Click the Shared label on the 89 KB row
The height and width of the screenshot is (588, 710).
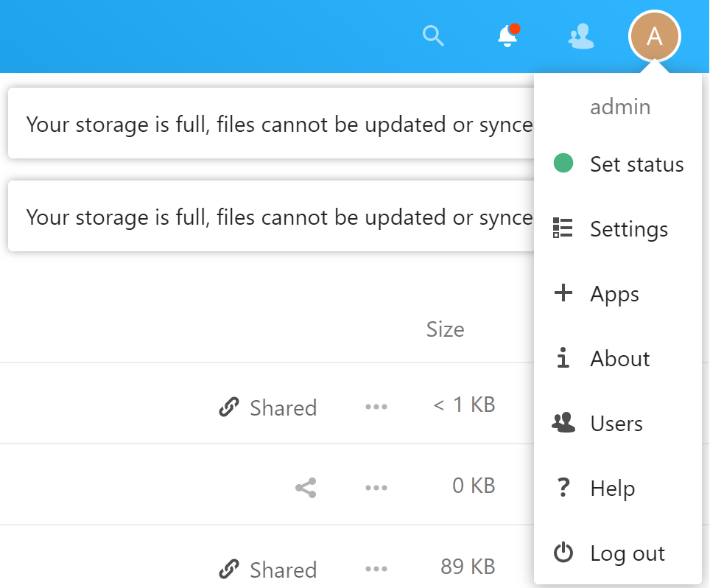(283, 570)
